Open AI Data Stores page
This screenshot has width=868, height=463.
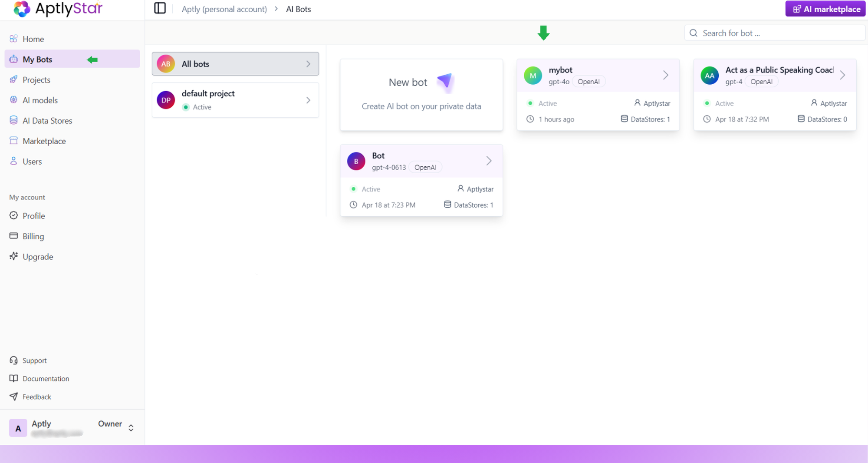point(72,120)
